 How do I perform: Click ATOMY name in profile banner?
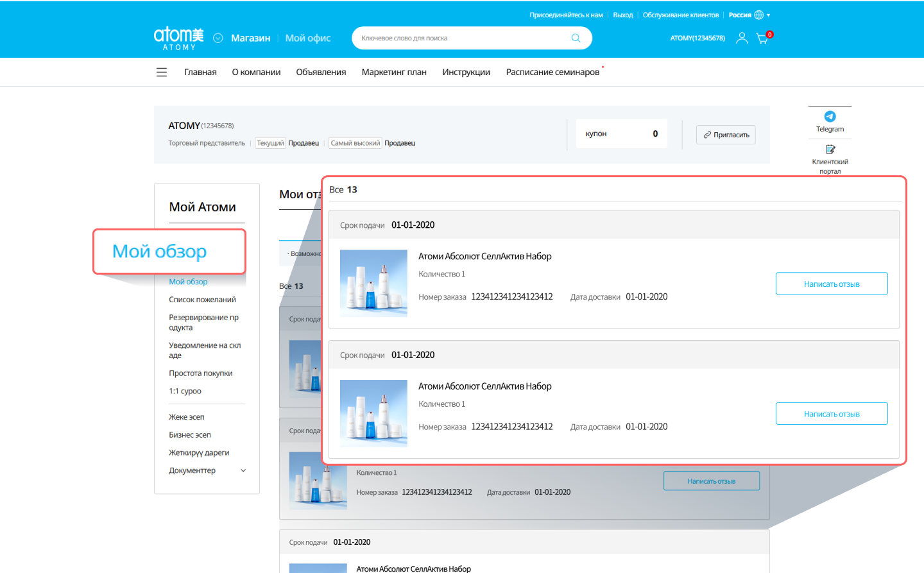point(184,126)
